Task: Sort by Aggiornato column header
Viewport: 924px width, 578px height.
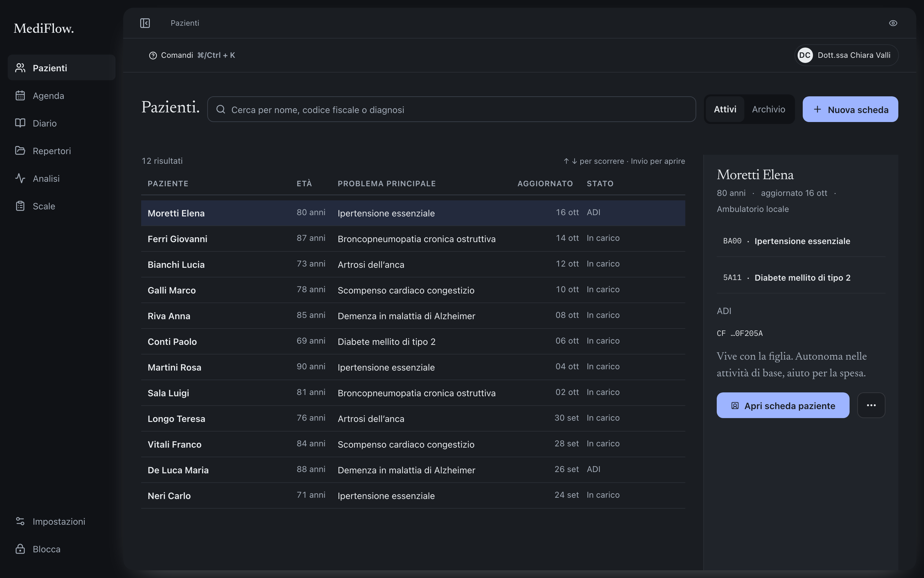Action: point(545,183)
